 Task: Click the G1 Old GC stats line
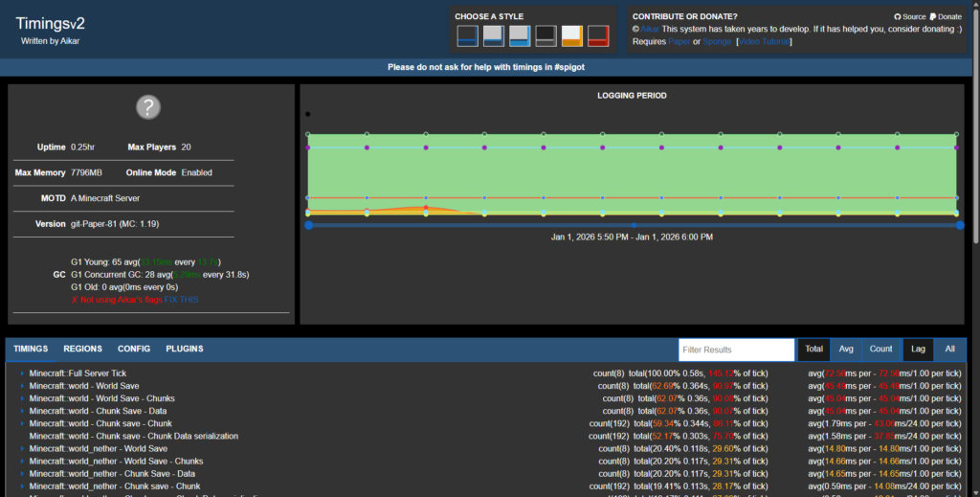tap(124, 287)
